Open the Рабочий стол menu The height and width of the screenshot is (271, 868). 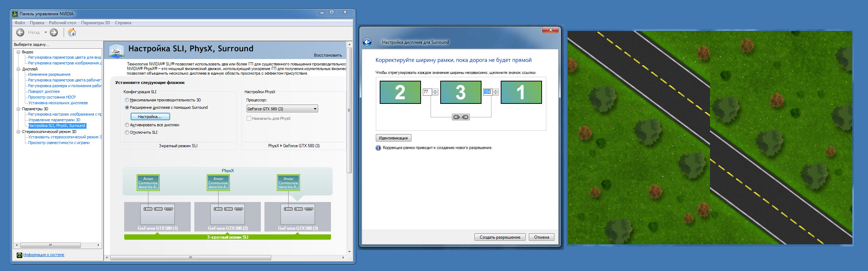[x=63, y=23]
